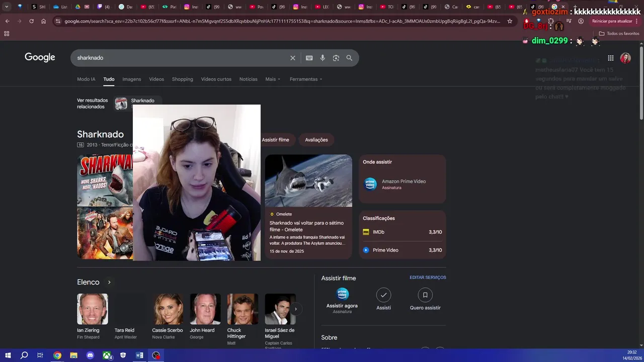Viewport: 644px width, 362px height.
Task: Click the Assistir filme chip
Action: pos(276,140)
